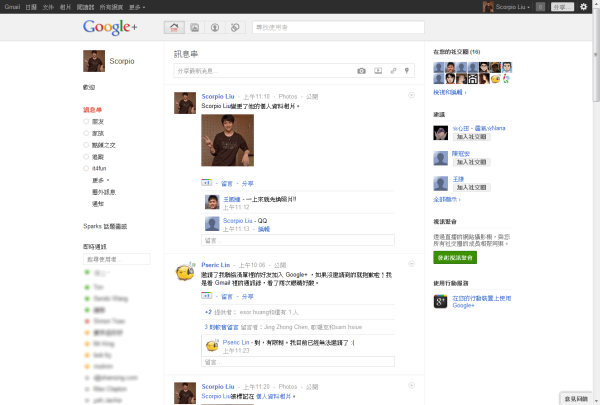Select the first circle radio under stream
Screen dimensions: 600x405
(x=86, y=122)
